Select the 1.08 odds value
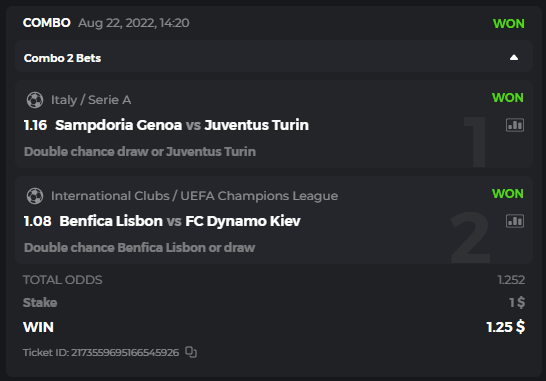Viewport: 546px width, 381px height. (x=37, y=221)
